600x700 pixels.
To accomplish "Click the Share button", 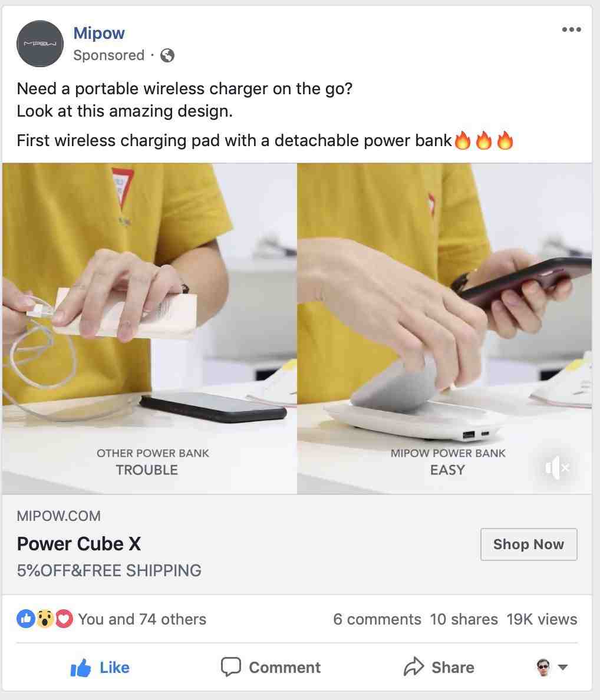I will coord(439,668).
